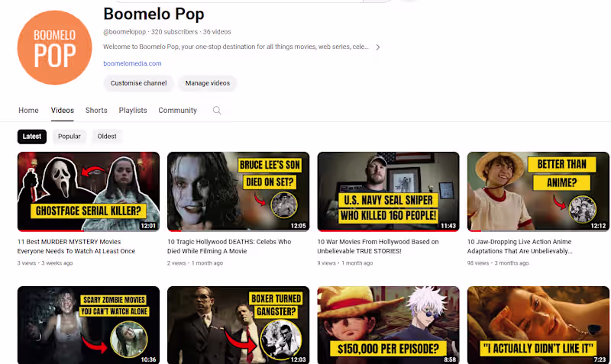Click the 320 subscribers text
Screen dimensions: 611x364
174,32
